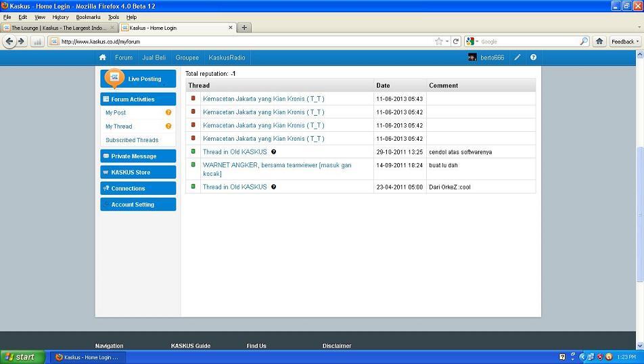Click the search magnifier icon in Google box
This screenshot has height=364, width=644.
coord(584,41)
